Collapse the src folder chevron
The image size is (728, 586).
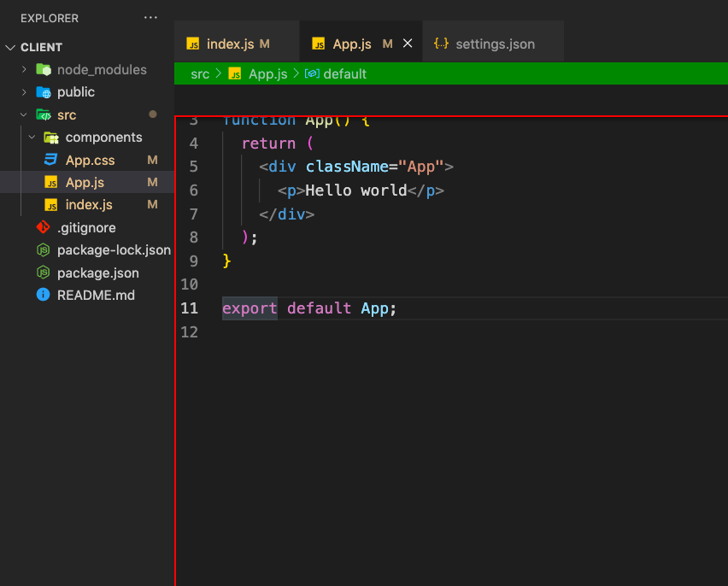(x=24, y=114)
